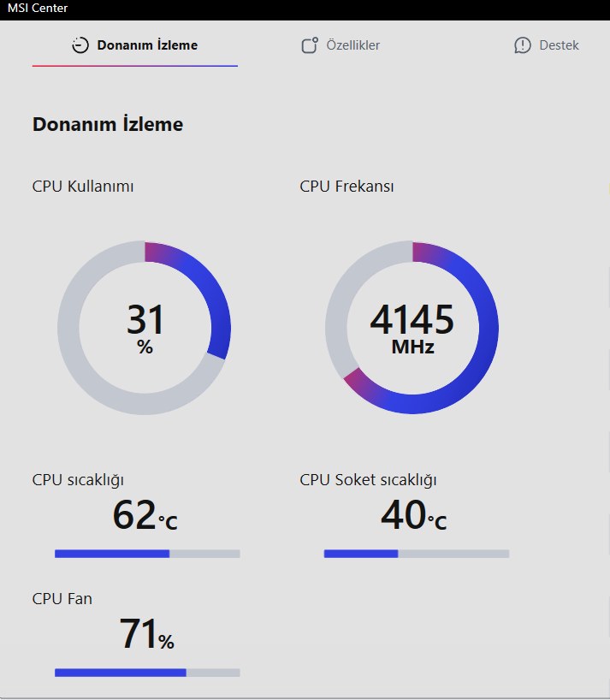The height and width of the screenshot is (700, 610).
Task: Click the CPU Frekansı ring gauge
Action: pos(412,328)
